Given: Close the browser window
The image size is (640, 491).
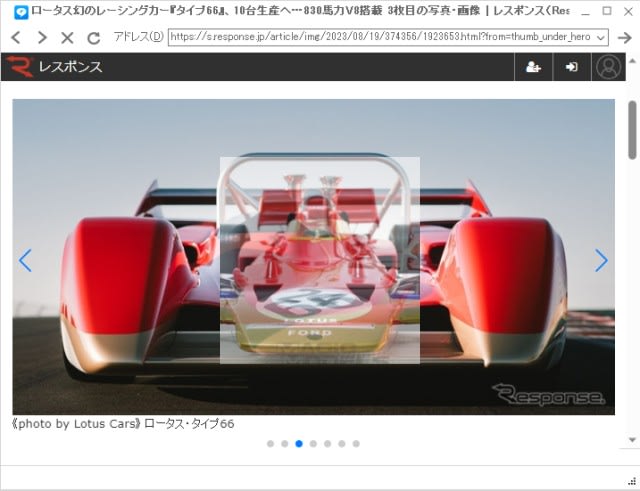Looking at the screenshot, I should click(x=629, y=11).
